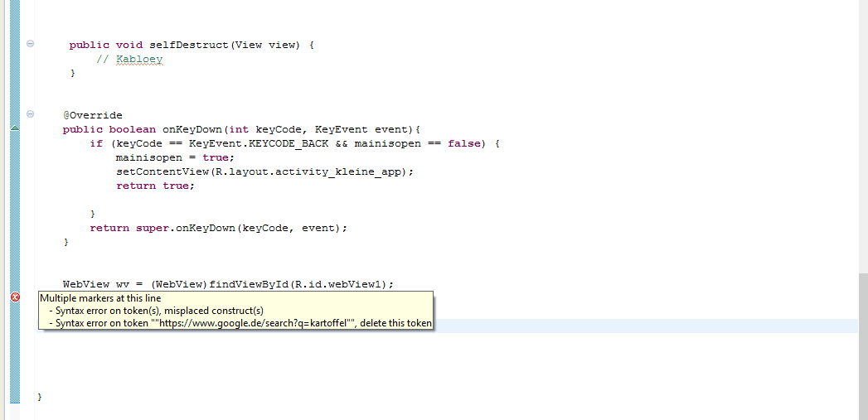
Task: Click the green override indicator triangle
Action: pyautogui.click(x=15, y=128)
